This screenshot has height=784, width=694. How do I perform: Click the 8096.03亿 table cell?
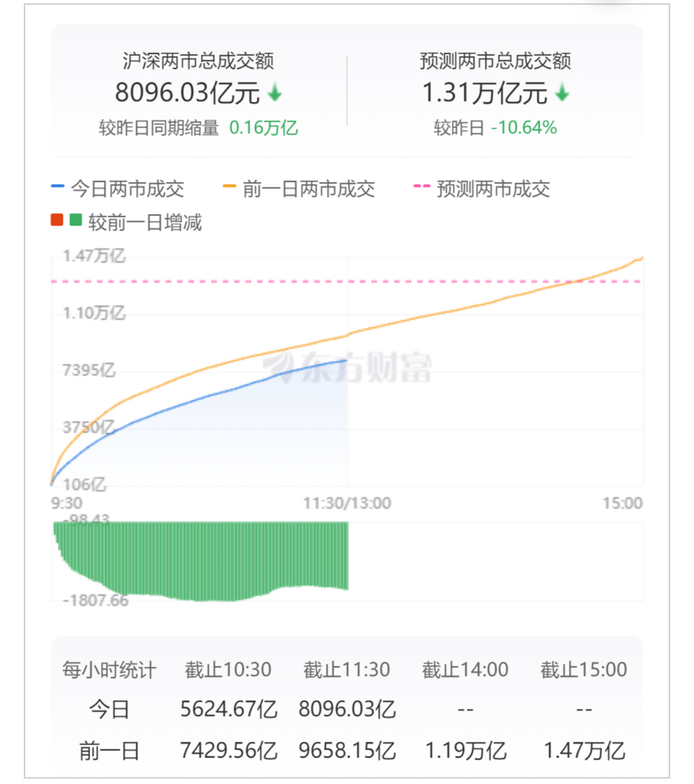pos(347,710)
